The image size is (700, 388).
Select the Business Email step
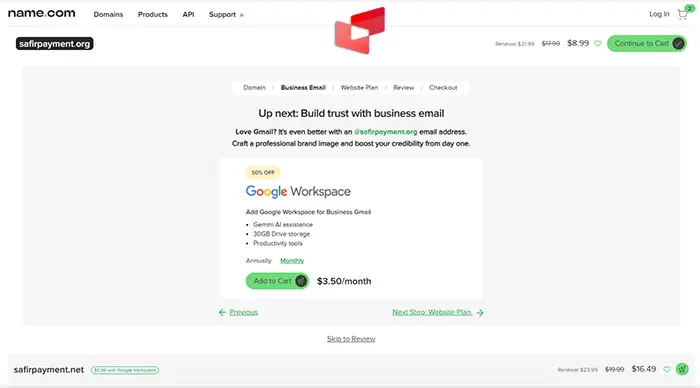click(303, 88)
